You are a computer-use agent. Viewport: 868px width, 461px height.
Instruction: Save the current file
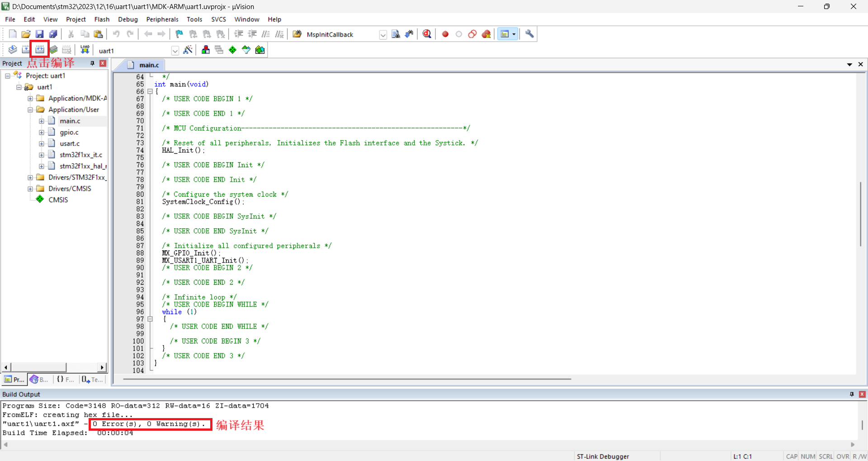(x=39, y=34)
